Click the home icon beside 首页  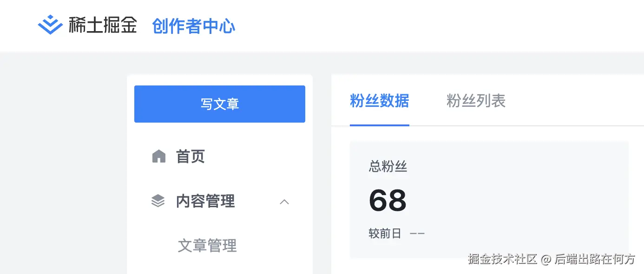[159, 157]
